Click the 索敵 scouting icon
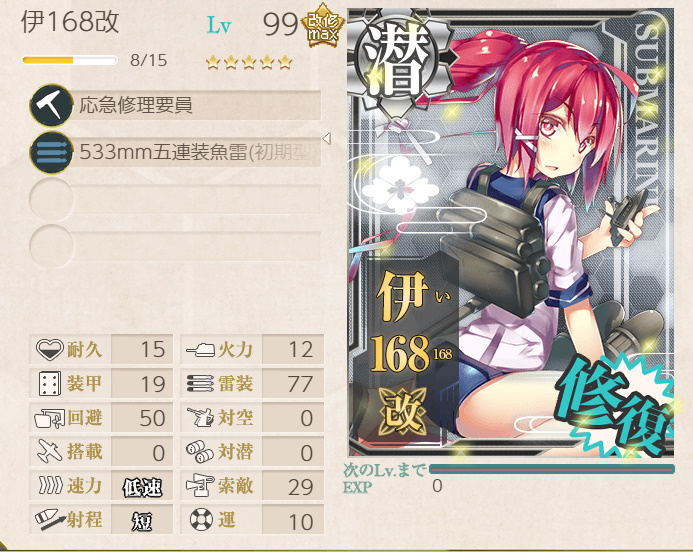This screenshot has height=552, width=693. tap(200, 486)
